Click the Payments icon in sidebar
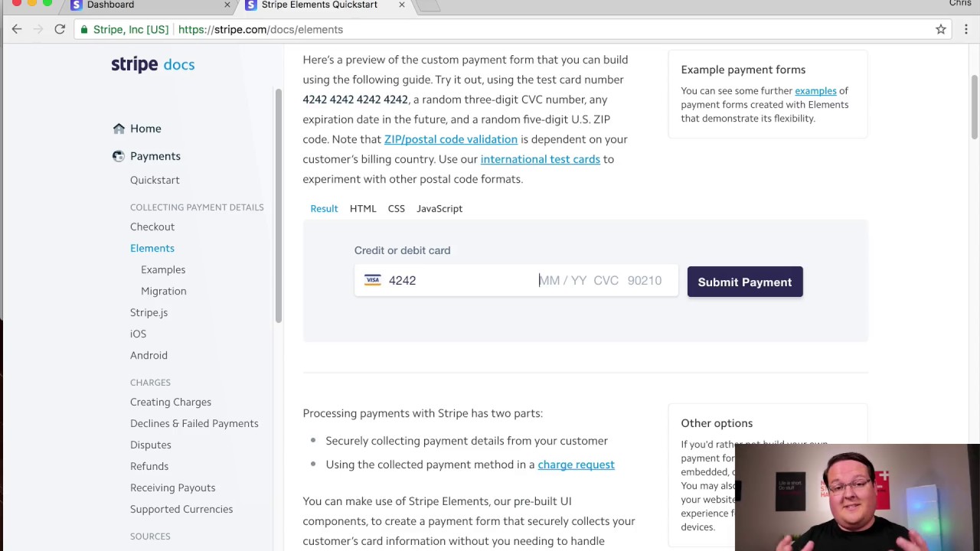 click(118, 156)
